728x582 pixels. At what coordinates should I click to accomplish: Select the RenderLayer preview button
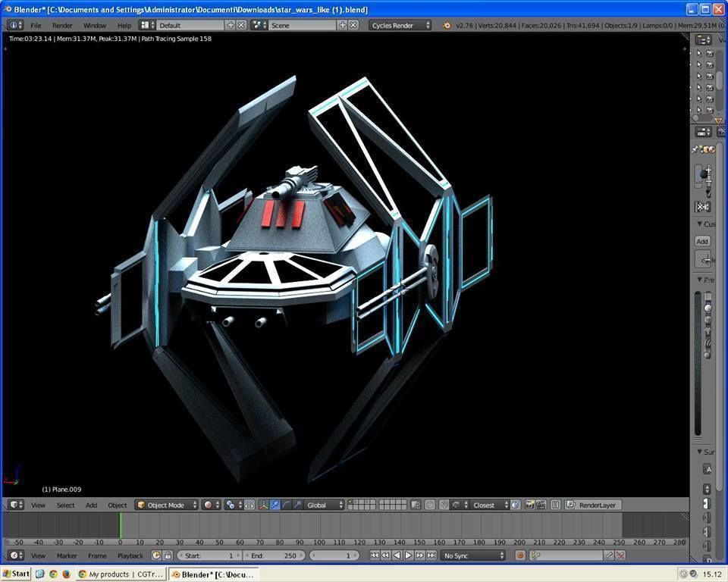click(593, 505)
